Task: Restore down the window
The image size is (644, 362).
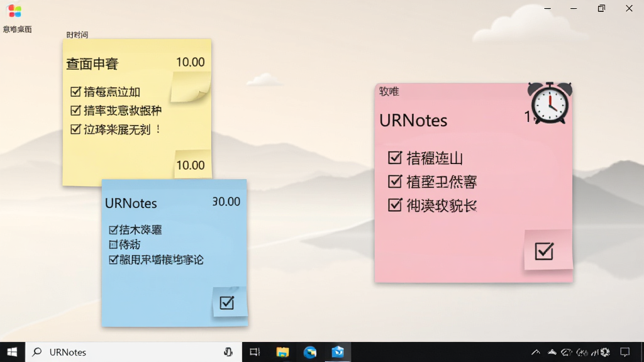Action: (601, 8)
